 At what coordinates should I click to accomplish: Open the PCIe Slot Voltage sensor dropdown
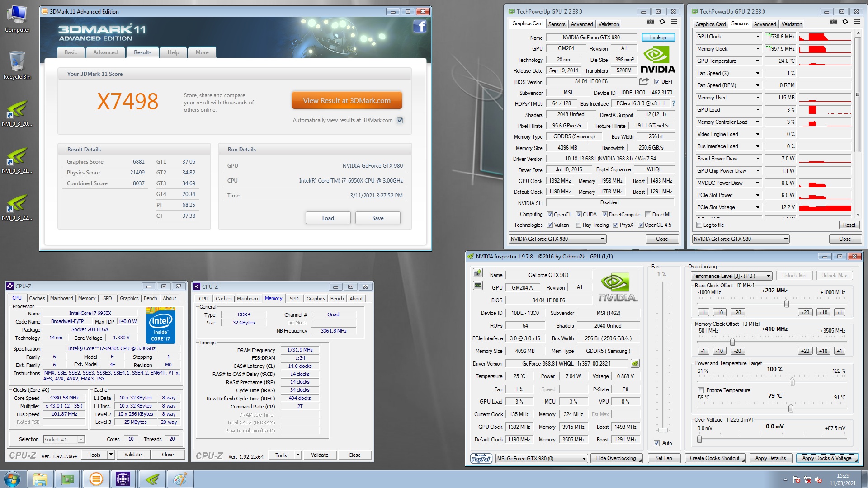(758, 207)
